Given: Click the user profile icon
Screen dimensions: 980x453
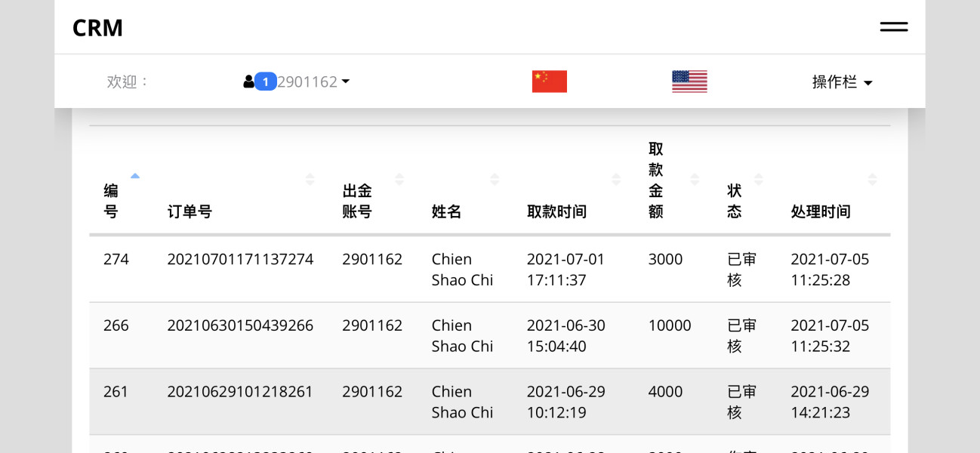Looking at the screenshot, I should 248,82.
